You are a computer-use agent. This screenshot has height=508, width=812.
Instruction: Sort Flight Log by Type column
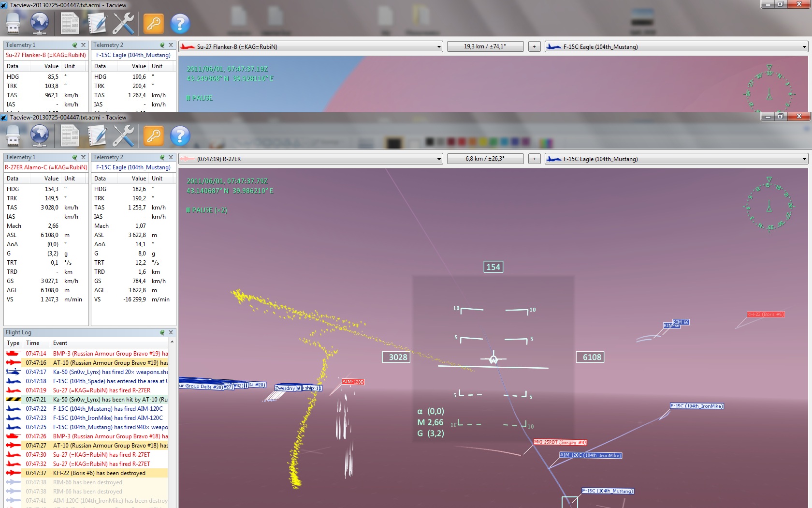14,343
